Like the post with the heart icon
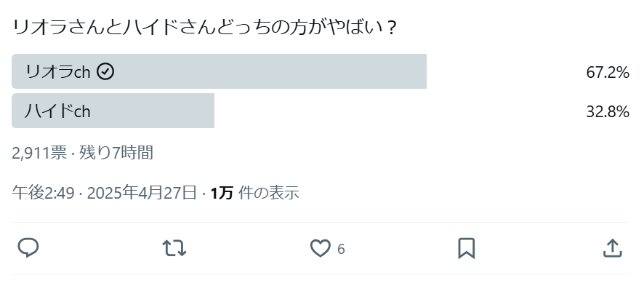The width and height of the screenshot is (644, 294). click(x=321, y=248)
